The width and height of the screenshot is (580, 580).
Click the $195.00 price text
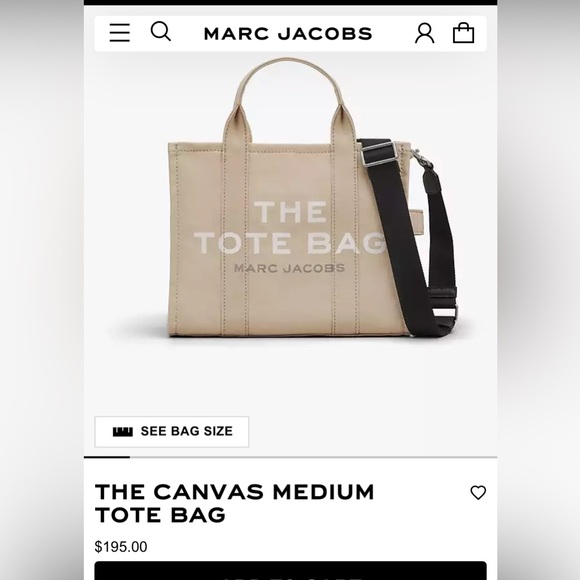pos(121,547)
